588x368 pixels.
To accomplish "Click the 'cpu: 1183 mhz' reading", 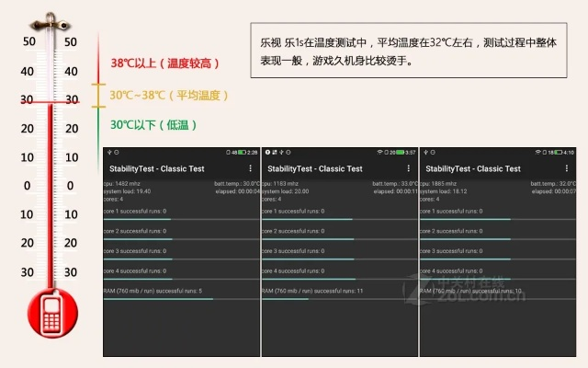I will 280,184.
